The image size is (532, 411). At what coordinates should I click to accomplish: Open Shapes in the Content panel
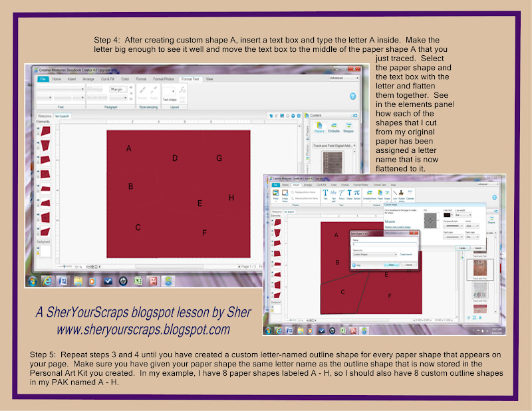point(348,128)
